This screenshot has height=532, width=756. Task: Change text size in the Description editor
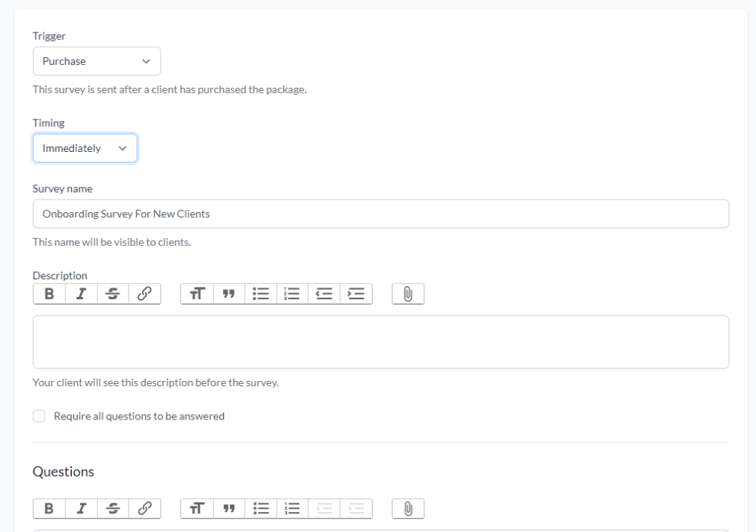pos(197,293)
